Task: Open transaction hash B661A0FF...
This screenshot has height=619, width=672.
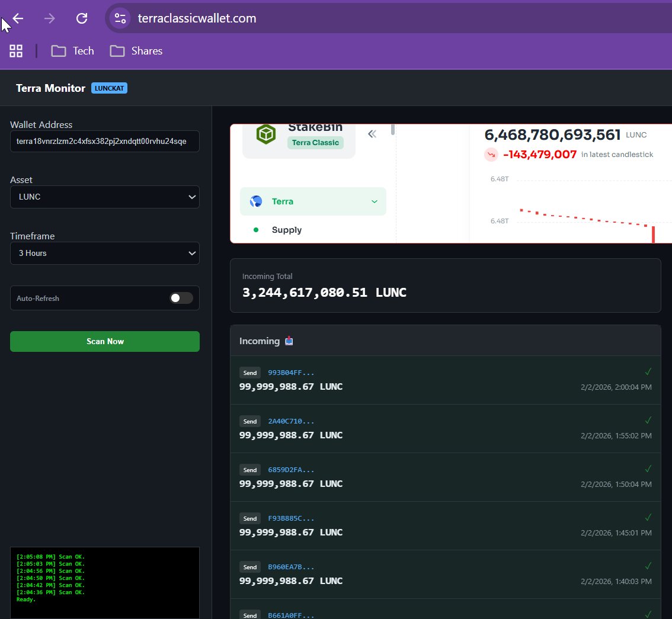Action: (x=291, y=615)
